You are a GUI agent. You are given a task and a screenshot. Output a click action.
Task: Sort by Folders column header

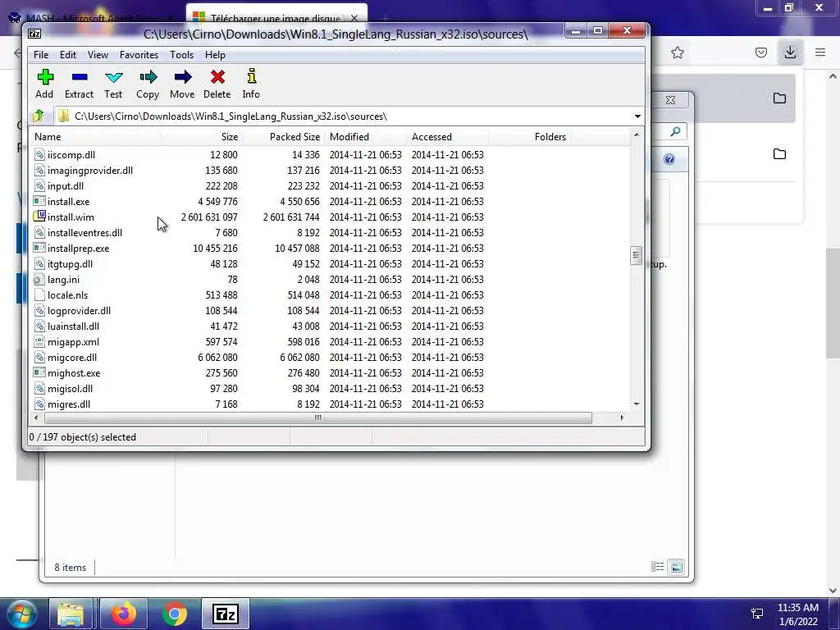coord(529,137)
